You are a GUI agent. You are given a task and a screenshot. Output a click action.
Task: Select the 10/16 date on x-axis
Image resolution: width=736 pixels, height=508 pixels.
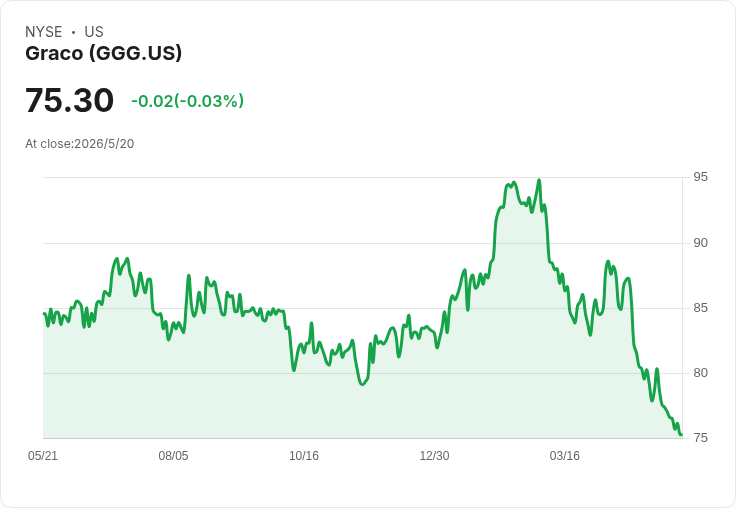(304, 456)
